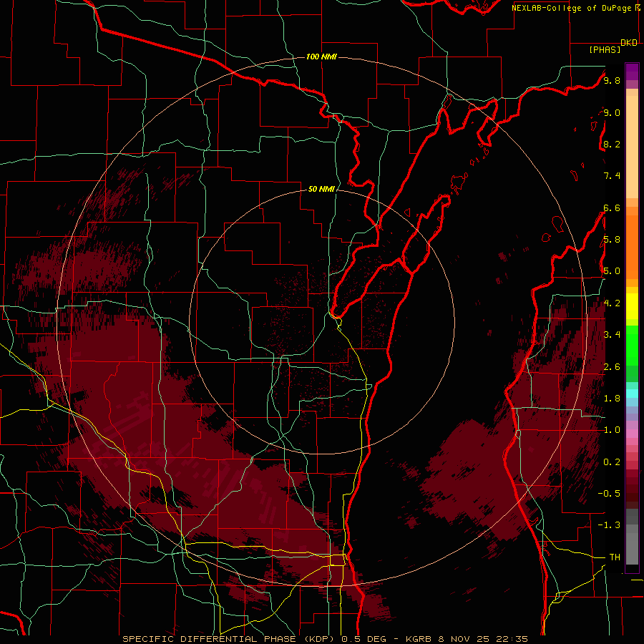The image size is (644, 644).
Task: Click the -1.3 scale value
Action: tap(609, 525)
